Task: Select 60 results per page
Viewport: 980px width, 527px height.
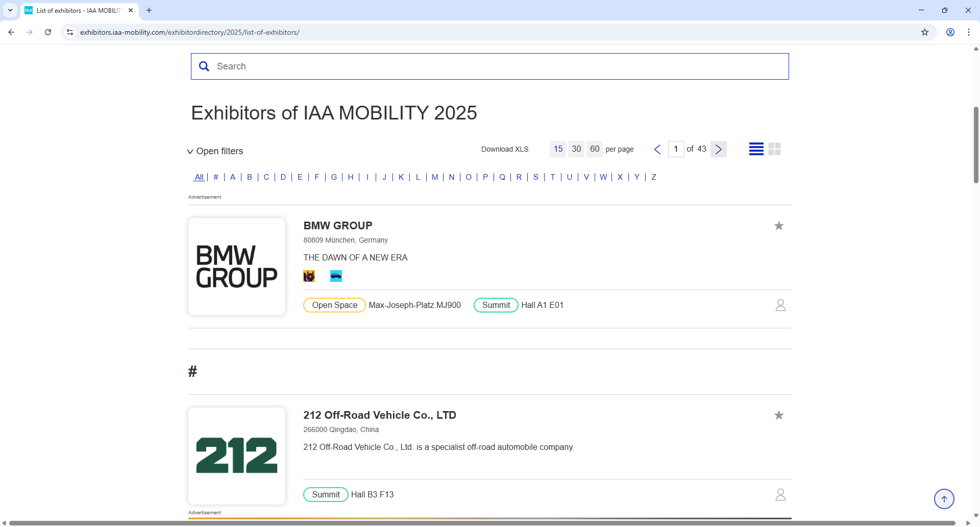Action: (594, 149)
